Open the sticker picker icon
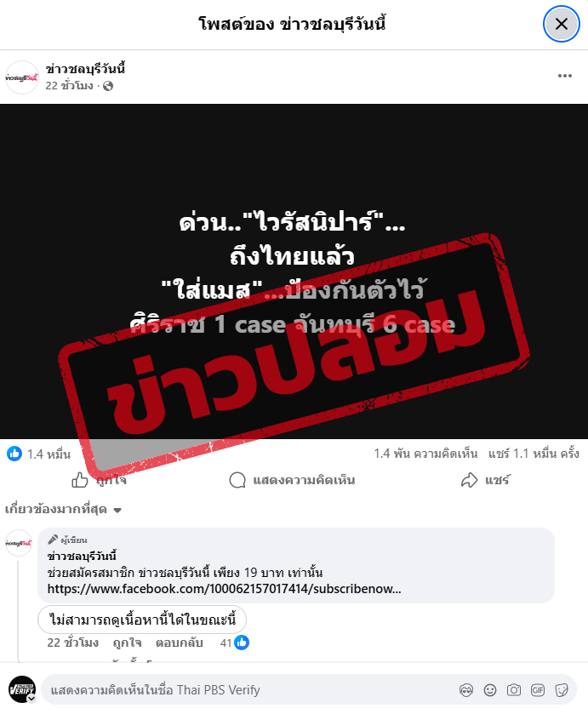588x714 pixels. point(562,690)
